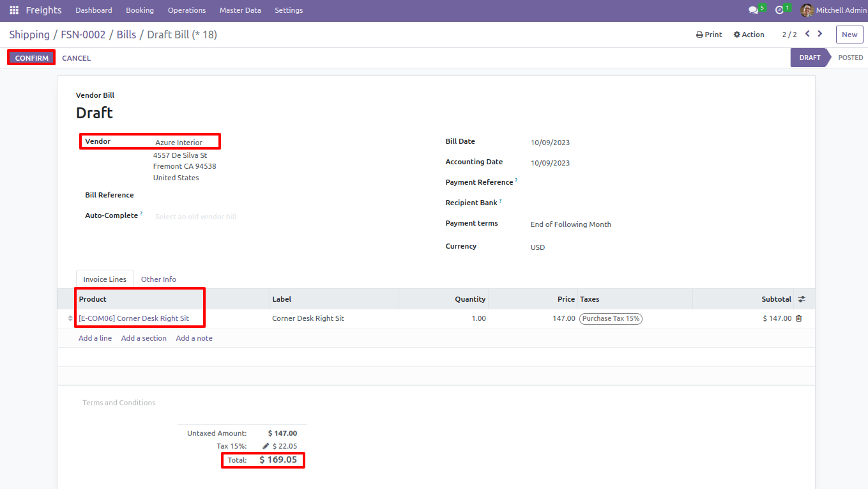The width and height of the screenshot is (868, 489).
Task: Open the Master Data menu
Action: pos(240,10)
